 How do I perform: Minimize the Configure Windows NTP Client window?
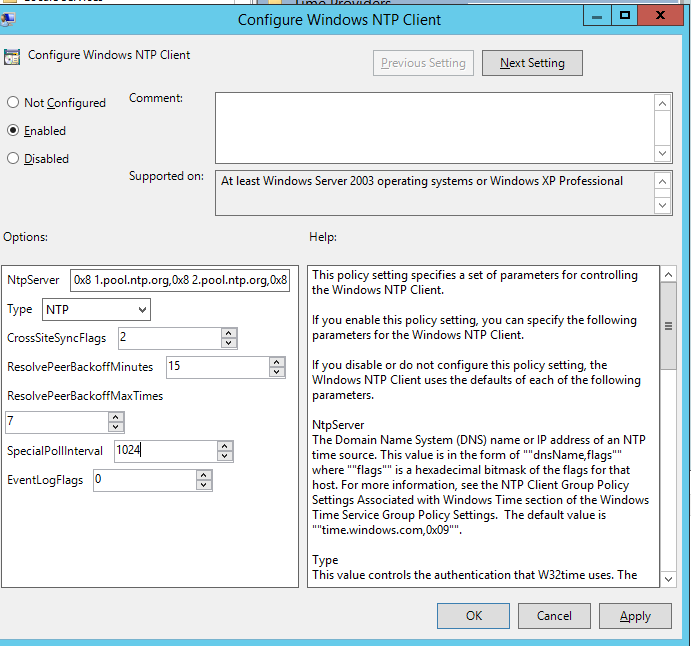[x=597, y=16]
